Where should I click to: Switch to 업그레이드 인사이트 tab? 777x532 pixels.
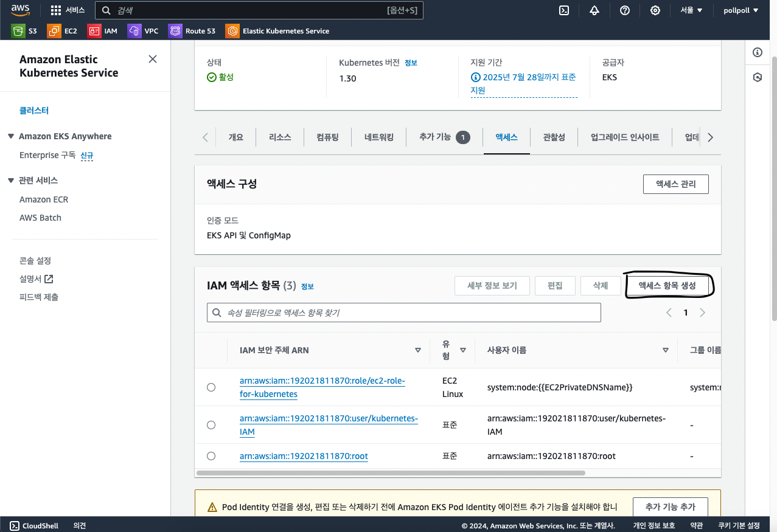625,137
